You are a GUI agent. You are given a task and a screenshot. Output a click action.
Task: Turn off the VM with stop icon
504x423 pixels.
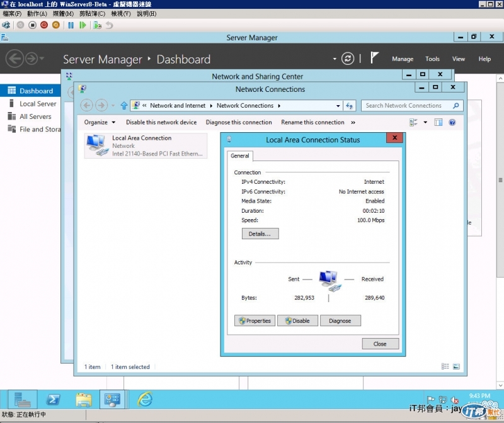click(32, 25)
